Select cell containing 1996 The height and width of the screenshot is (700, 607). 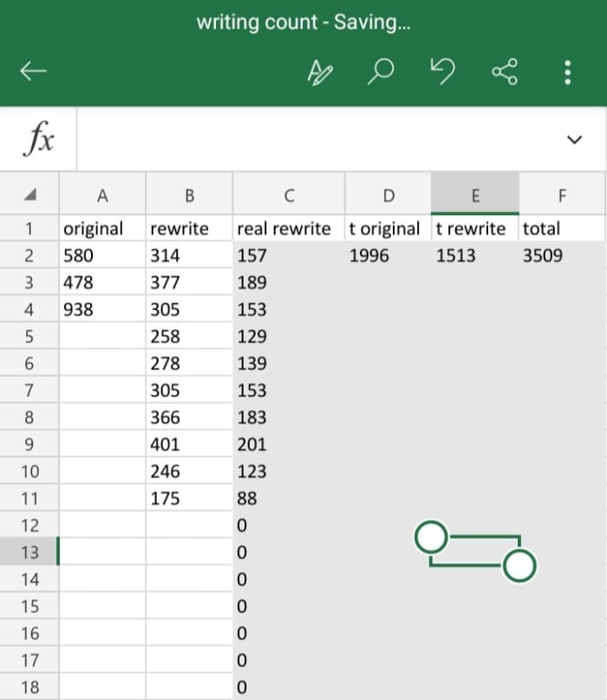[388, 255]
